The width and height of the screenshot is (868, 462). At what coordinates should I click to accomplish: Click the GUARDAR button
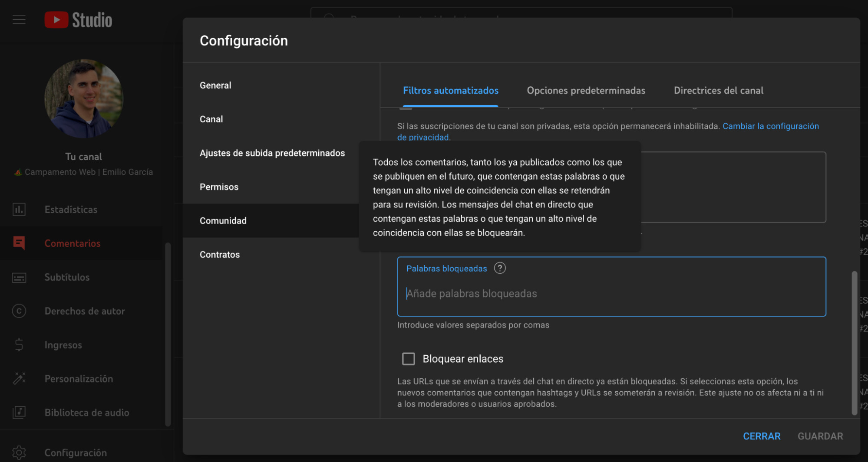tap(820, 436)
